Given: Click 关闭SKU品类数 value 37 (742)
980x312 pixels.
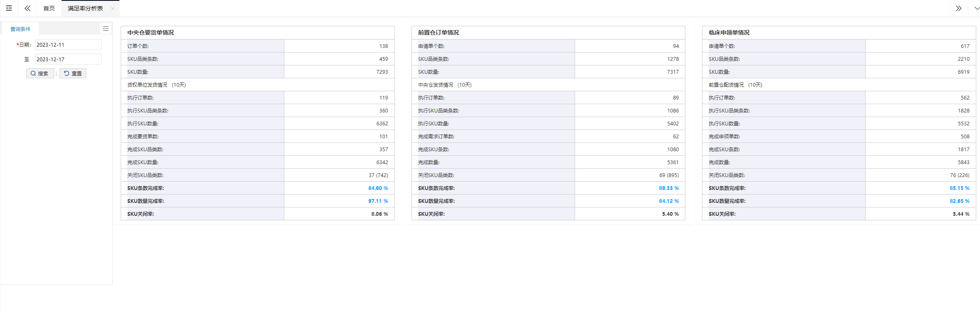Looking at the screenshot, I should 378,175.
